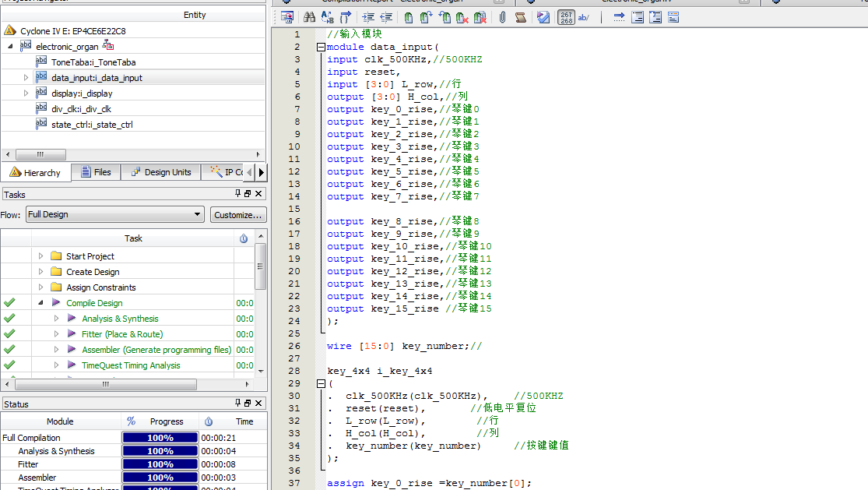
Task: Switch to the Design Units tab
Action: (160, 172)
